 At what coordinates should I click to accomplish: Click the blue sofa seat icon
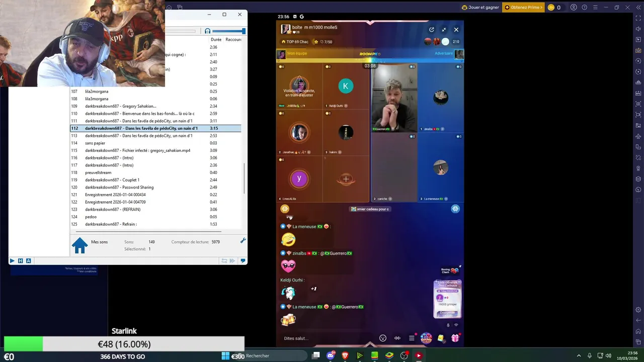pyautogui.click(x=455, y=209)
